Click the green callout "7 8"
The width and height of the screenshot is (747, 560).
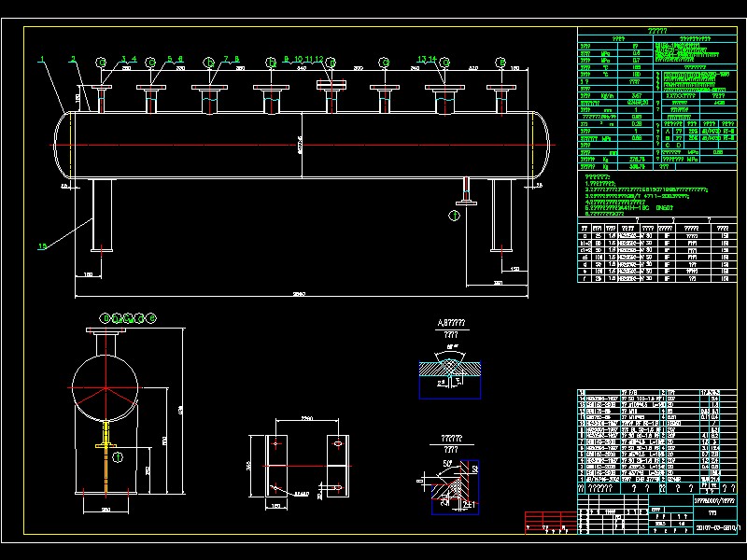click(x=232, y=60)
